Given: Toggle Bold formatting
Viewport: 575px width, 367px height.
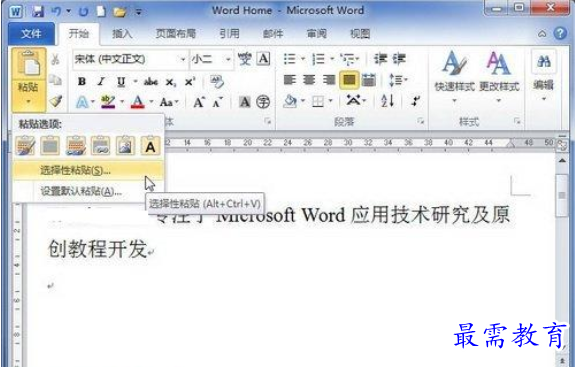Looking at the screenshot, I should [82, 81].
